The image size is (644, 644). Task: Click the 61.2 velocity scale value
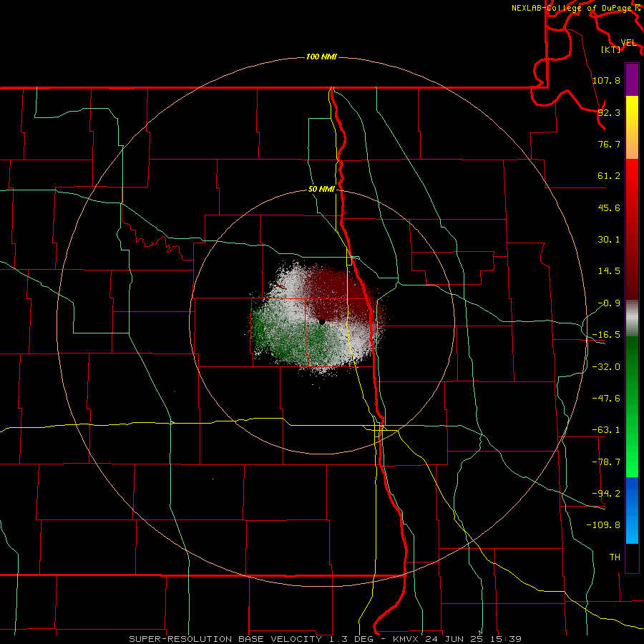click(x=609, y=176)
